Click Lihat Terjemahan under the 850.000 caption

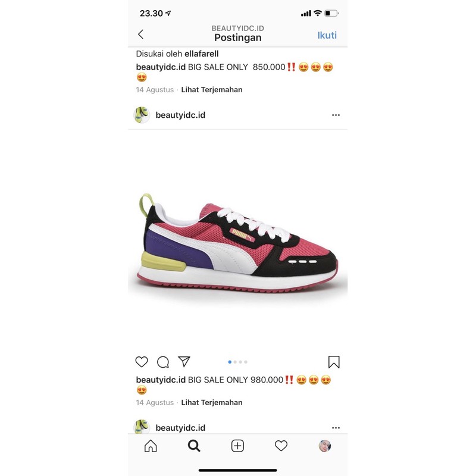(x=212, y=90)
